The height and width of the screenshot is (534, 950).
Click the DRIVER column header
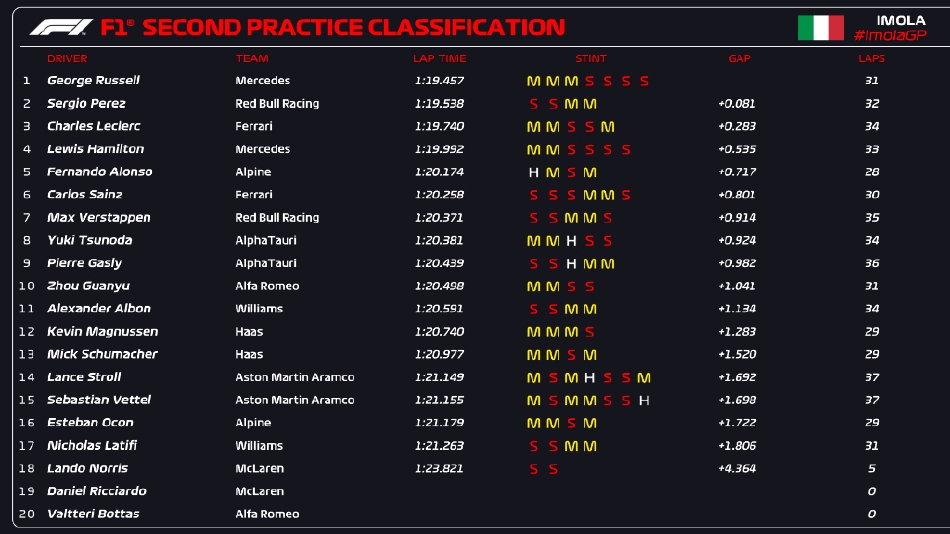click(x=67, y=59)
